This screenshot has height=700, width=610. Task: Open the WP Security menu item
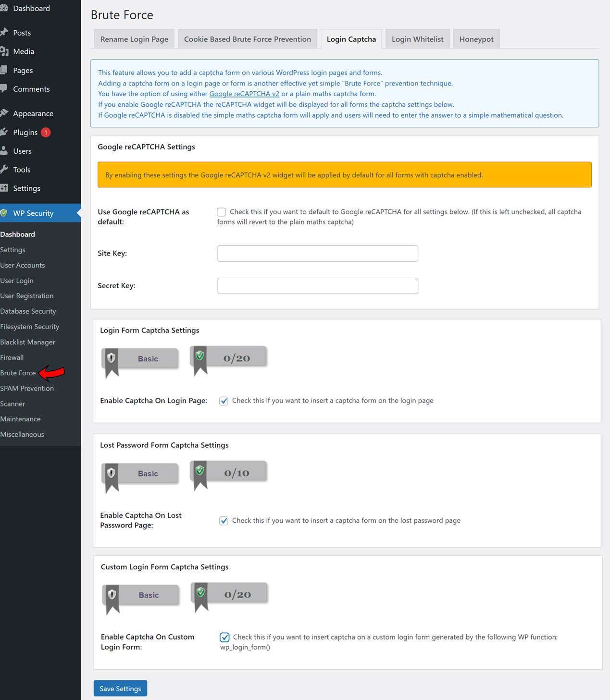point(40,213)
